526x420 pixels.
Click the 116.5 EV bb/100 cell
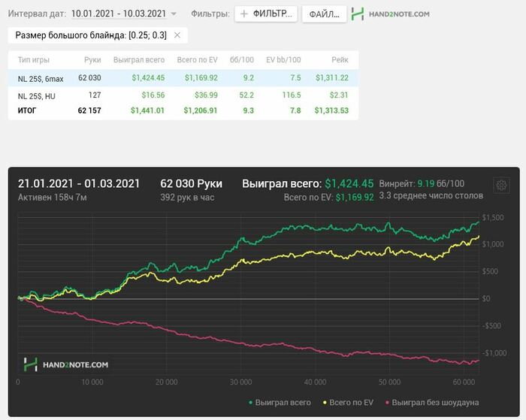(292, 95)
